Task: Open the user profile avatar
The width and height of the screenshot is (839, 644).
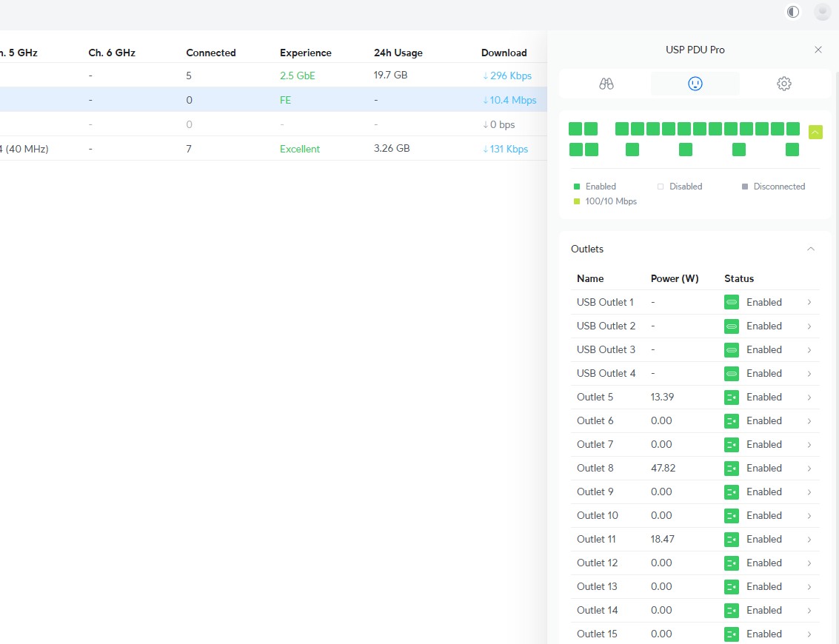Action: 822,12
